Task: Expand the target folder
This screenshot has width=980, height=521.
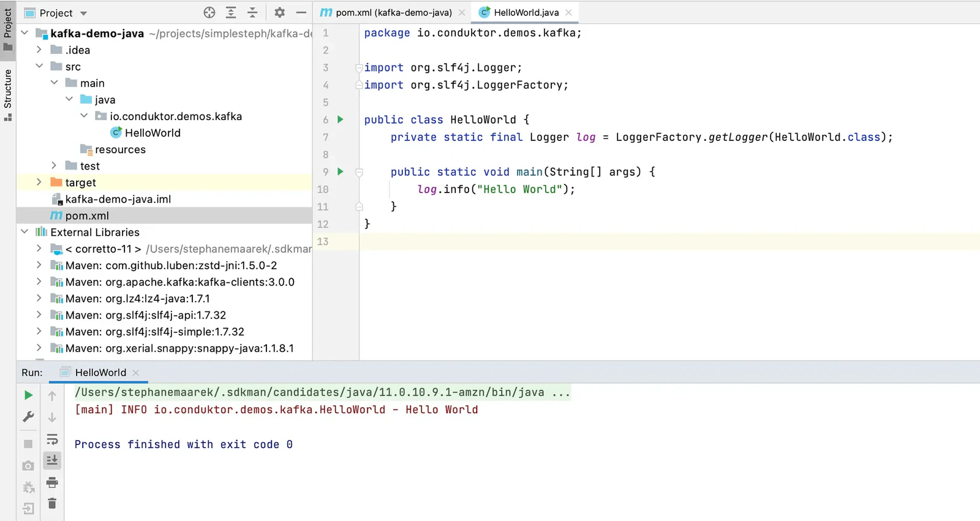Action: [39, 182]
